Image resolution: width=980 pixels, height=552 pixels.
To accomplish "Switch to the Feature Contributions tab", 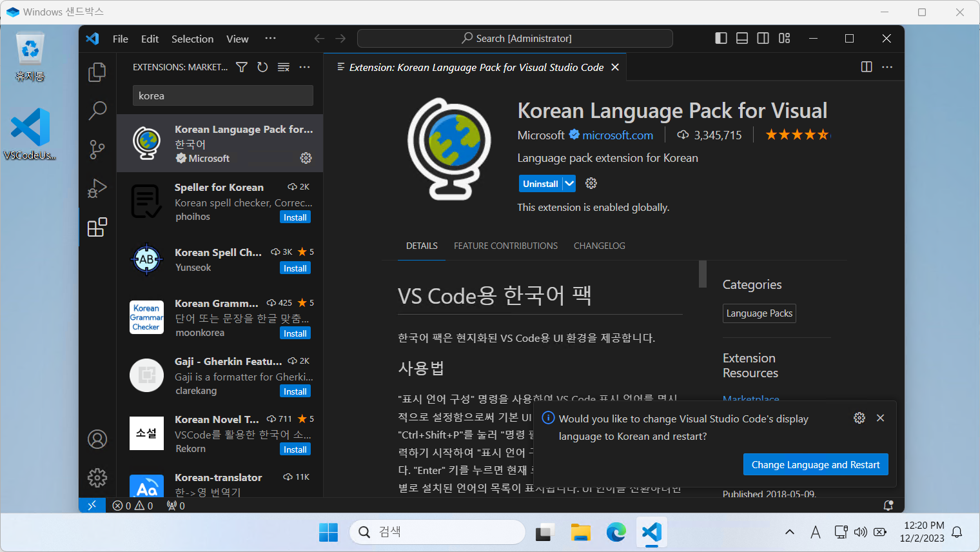I will 505,246.
